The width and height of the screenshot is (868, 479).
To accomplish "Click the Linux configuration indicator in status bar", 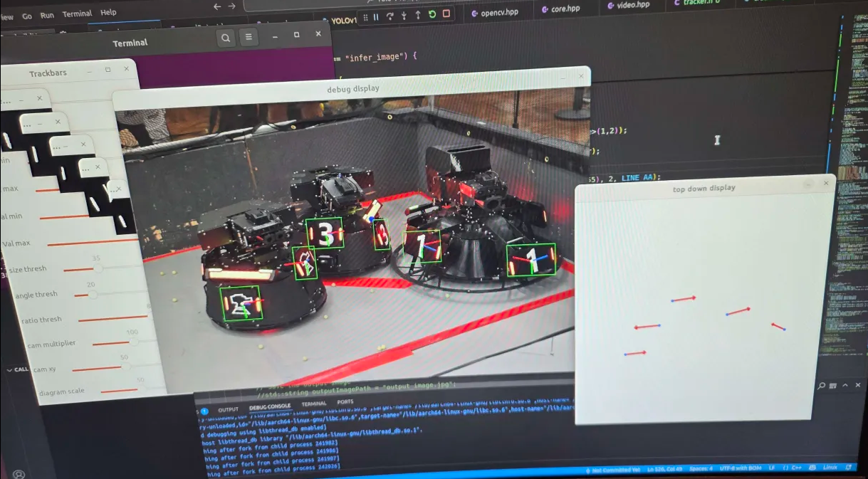I will point(830,467).
